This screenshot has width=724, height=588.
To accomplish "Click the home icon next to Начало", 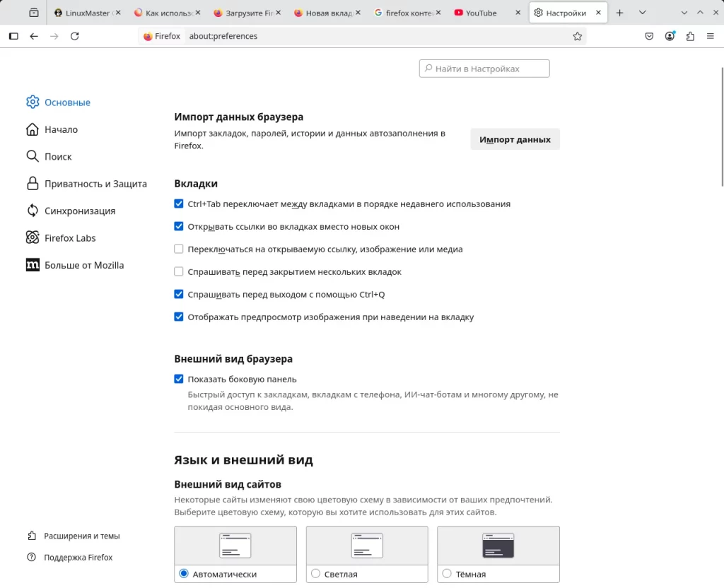I will tap(33, 129).
